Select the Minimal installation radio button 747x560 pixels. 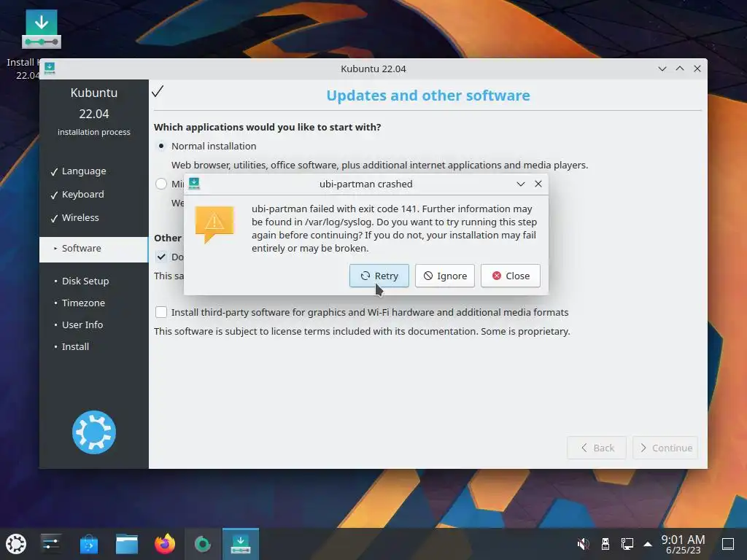(161, 183)
